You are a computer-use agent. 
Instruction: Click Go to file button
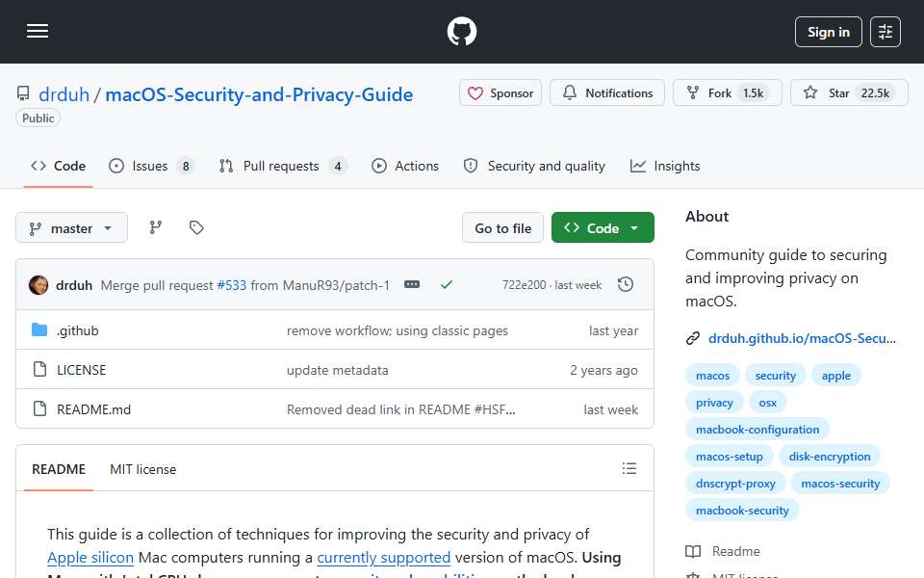502,227
